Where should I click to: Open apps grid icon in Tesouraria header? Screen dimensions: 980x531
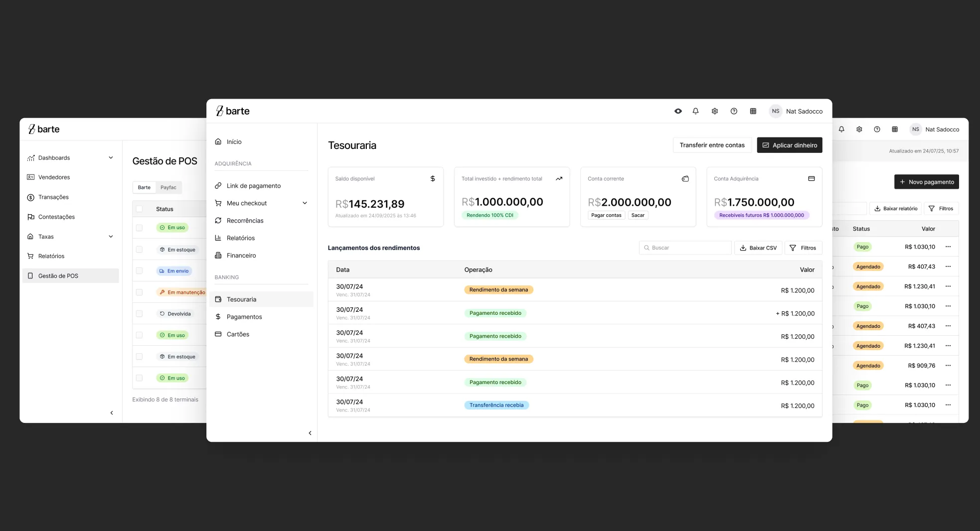(753, 111)
